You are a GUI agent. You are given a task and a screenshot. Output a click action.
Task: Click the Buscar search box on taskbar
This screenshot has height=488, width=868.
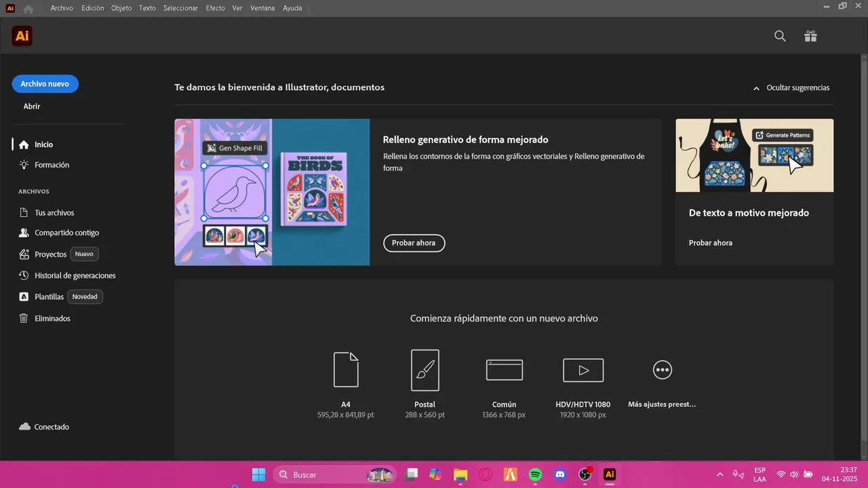click(x=334, y=474)
